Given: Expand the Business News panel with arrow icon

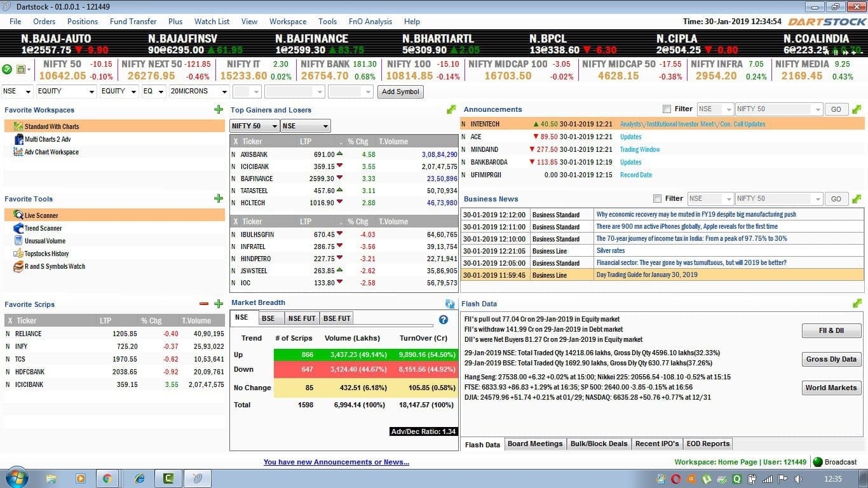Looking at the screenshot, I should (x=857, y=198).
